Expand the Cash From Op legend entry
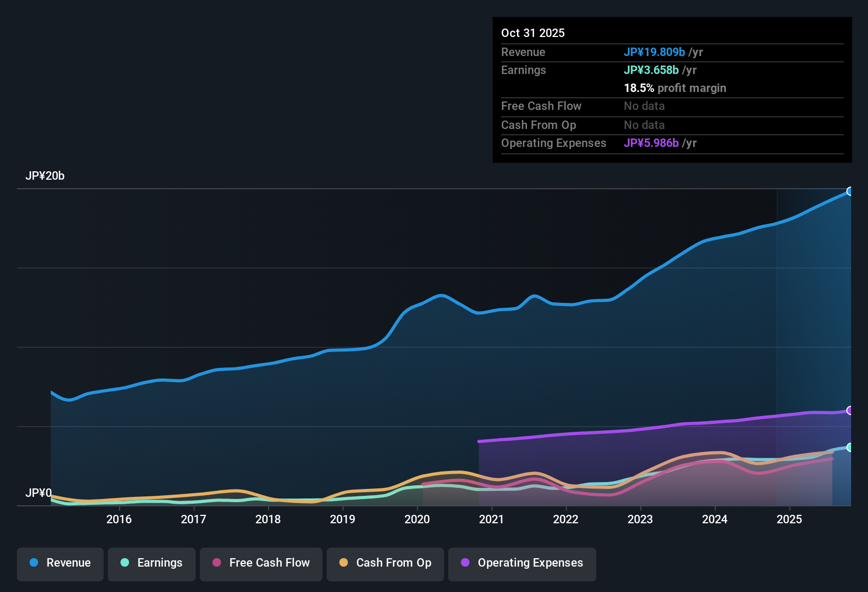The height and width of the screenshot is (592, 868). coord(385,563)
